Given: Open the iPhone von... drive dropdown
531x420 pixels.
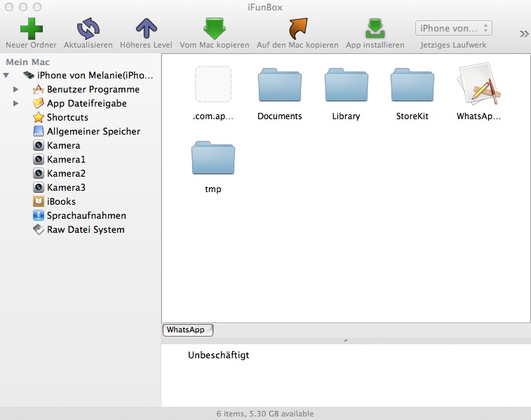Looking at the screenshot, I should [453, 28].
